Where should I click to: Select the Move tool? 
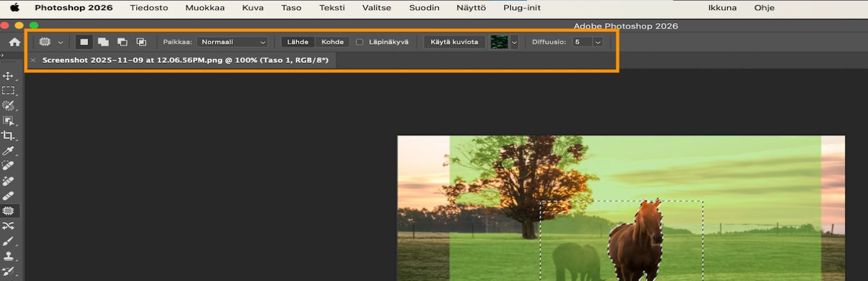click(8, 75)
